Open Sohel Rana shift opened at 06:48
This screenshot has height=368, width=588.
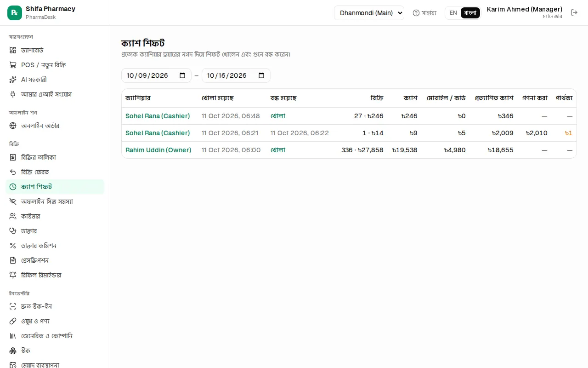(x=158, y=116)
